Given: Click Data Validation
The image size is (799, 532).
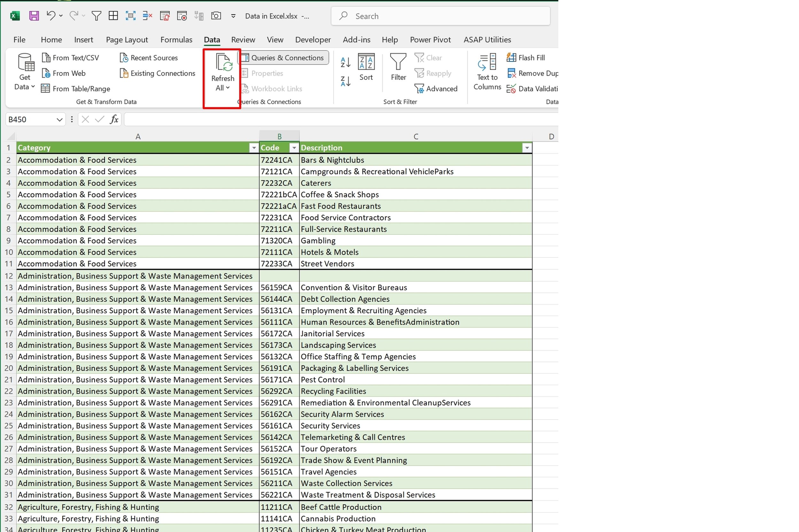Looking at the screenshot, I should click(532, 88).
